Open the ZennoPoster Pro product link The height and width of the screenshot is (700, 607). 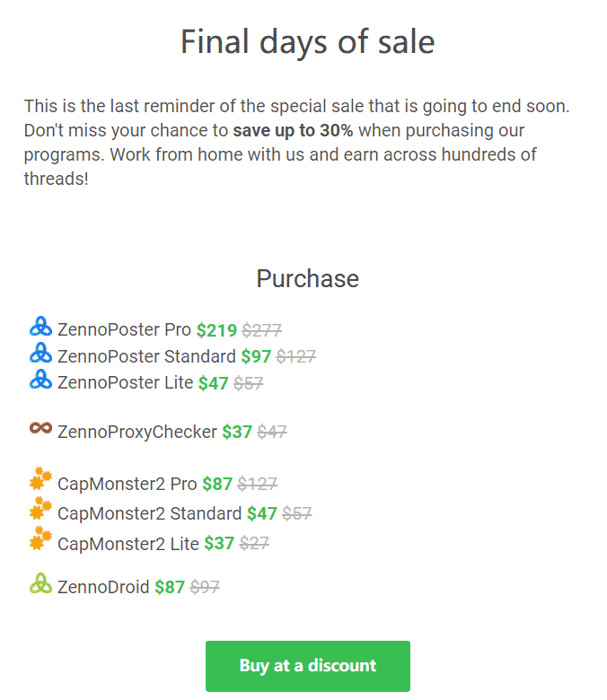124,330
